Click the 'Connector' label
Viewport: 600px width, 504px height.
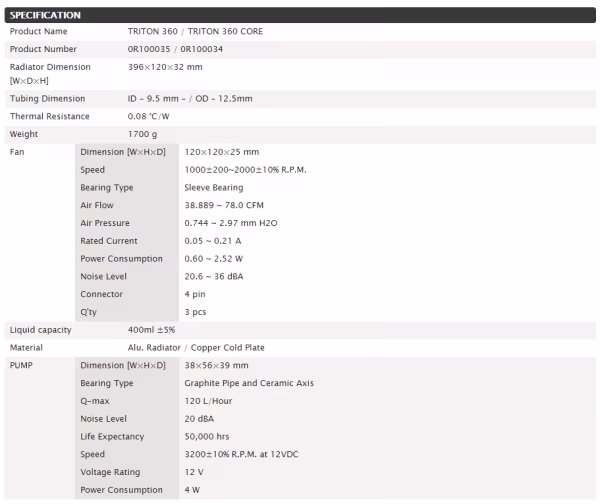pos(101,294)
